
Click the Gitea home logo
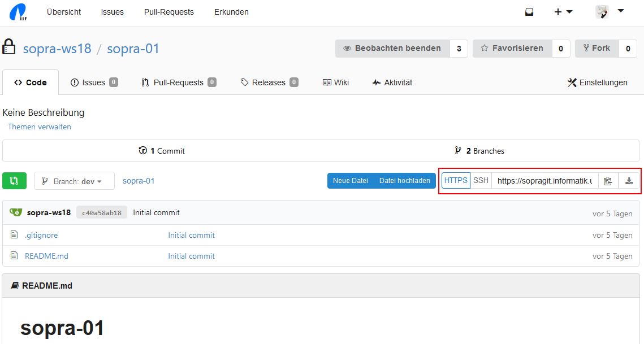tap(18, 12)
